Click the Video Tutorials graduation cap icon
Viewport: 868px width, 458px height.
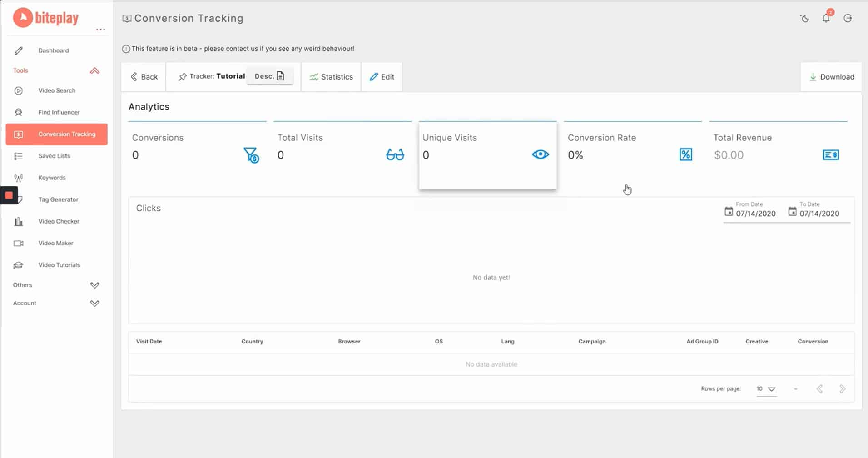coord(18,265)
